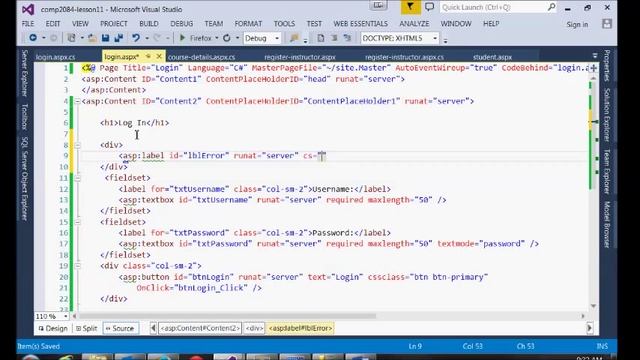Click the toolbar icon left of DOCTYPE box
Image resolution: width=640 pixels, height=360 pixels.
(x=347, y=38)
